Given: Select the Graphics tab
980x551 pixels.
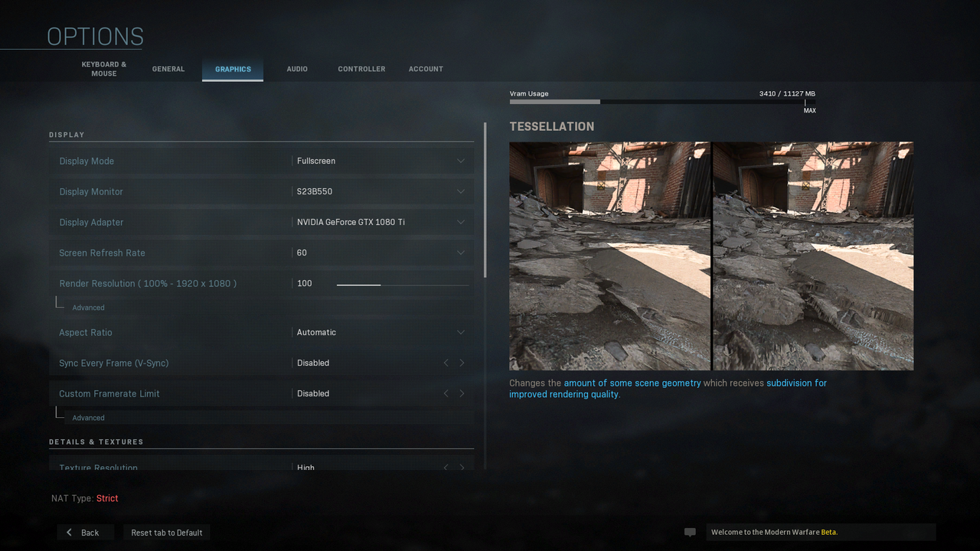Looking at the screenshot, I should pyautogui.click(x=233, y=69).
